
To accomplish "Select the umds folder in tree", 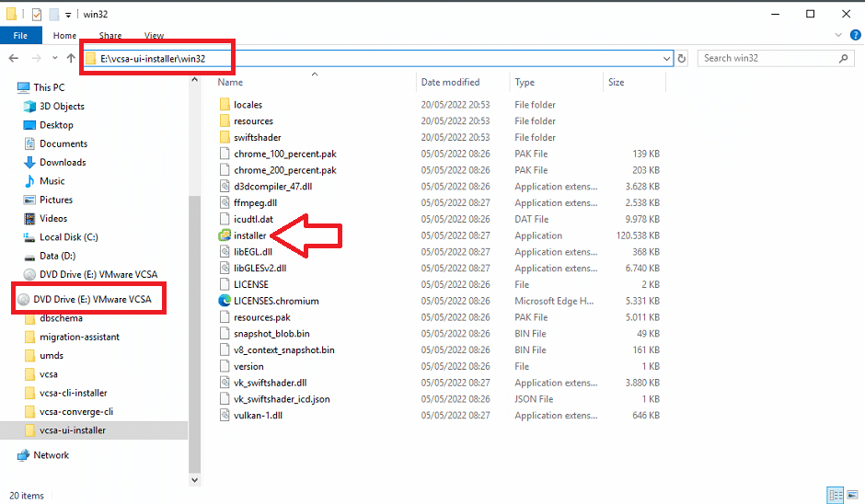I will [x=52, y=356].
